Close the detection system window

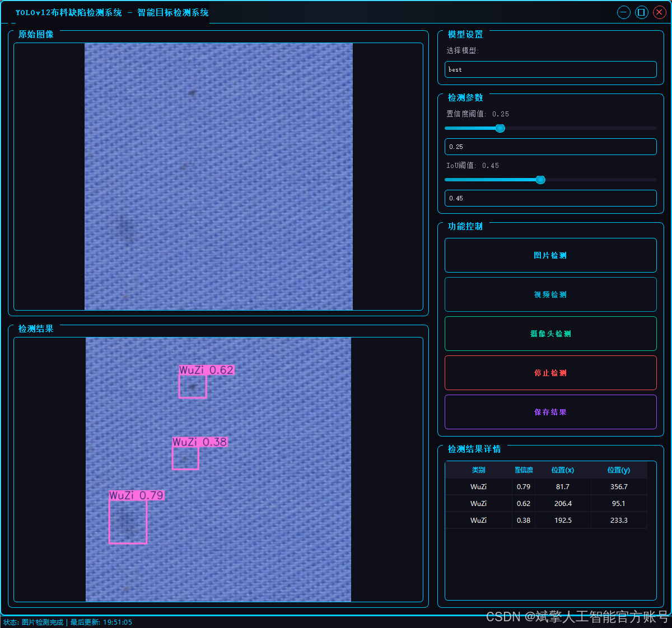coord(659,12)
